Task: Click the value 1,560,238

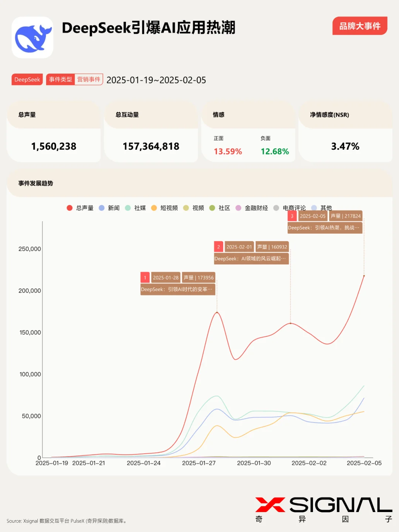Action: tap(54, 146)
